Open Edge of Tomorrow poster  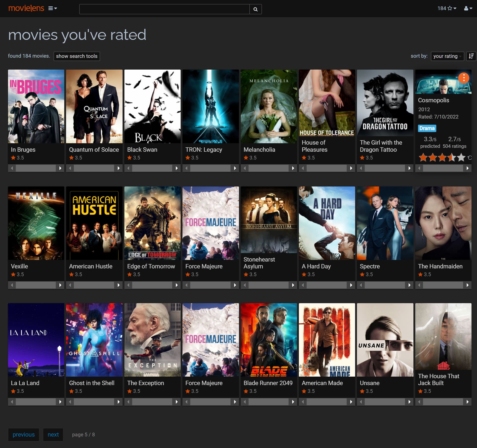tap(152, 223)
